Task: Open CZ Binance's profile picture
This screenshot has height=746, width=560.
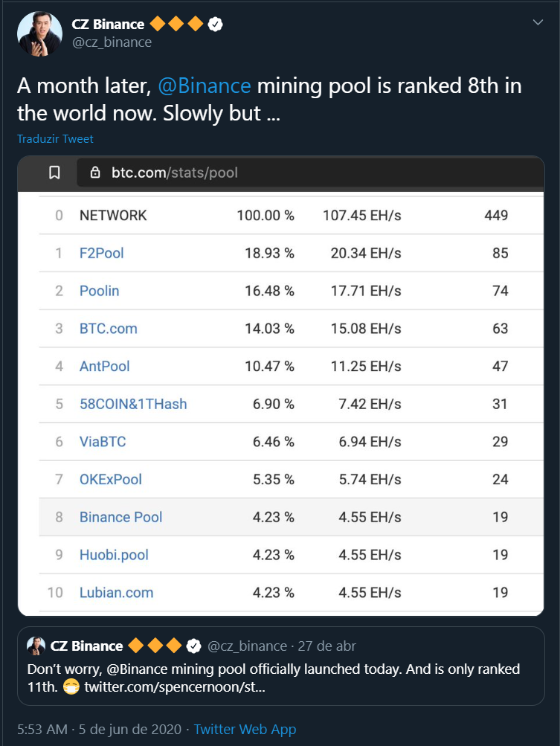Action: 39,33
